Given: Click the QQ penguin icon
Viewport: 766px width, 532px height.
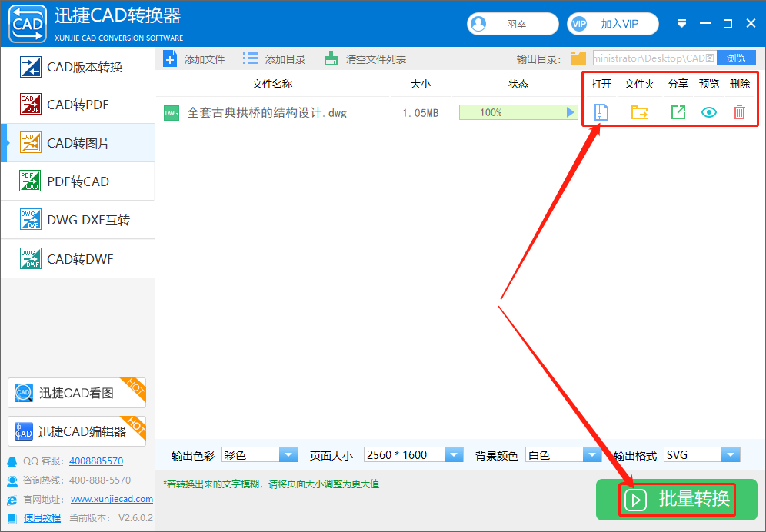Looking at the screenshot, I should click(x=12, y=461).
